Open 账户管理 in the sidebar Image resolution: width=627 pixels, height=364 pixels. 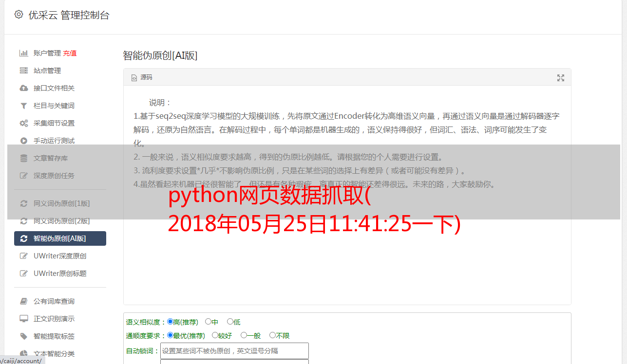pos(47,53)
